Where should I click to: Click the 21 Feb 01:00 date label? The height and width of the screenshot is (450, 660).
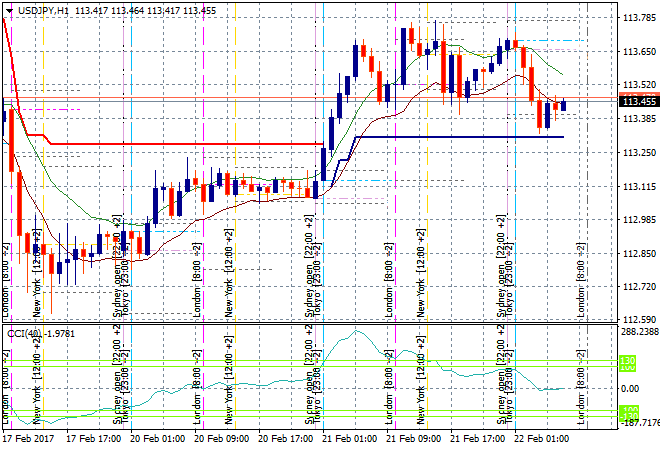[348, 439]
